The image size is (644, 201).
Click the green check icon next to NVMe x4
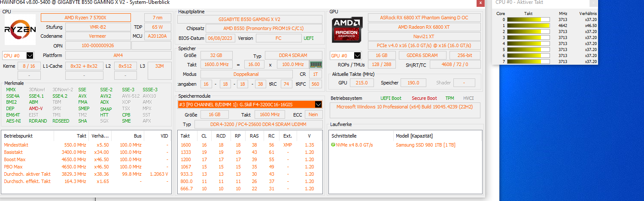(333, 145)
